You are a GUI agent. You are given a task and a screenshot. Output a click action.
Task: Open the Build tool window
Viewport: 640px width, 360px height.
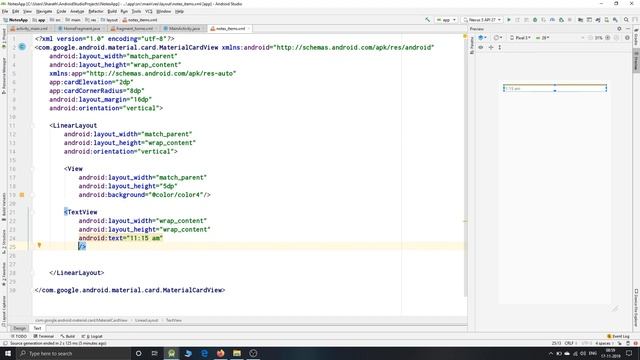[x=68, y=336]
